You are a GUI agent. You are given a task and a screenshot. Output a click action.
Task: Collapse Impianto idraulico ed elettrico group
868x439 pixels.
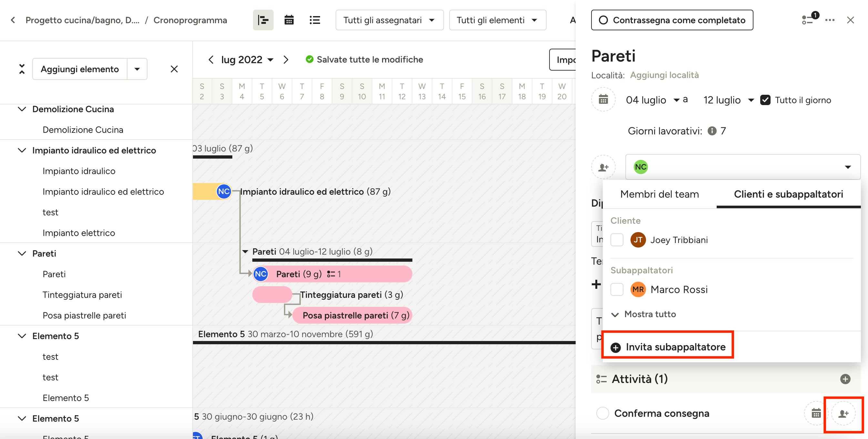(22, 150)
